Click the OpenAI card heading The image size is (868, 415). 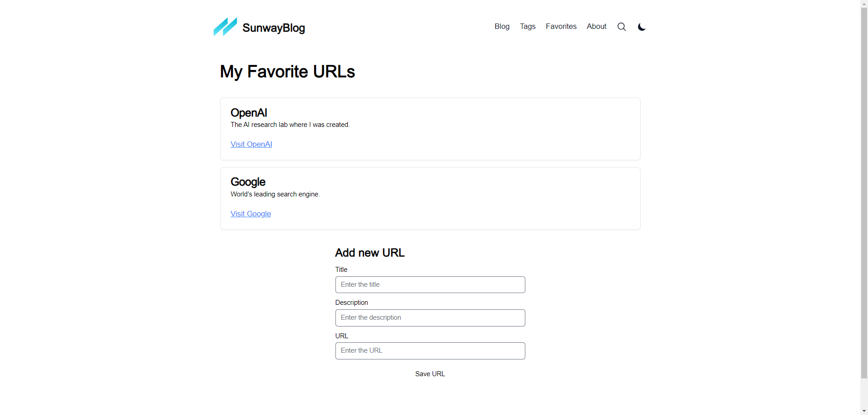[x=249, y=113]
